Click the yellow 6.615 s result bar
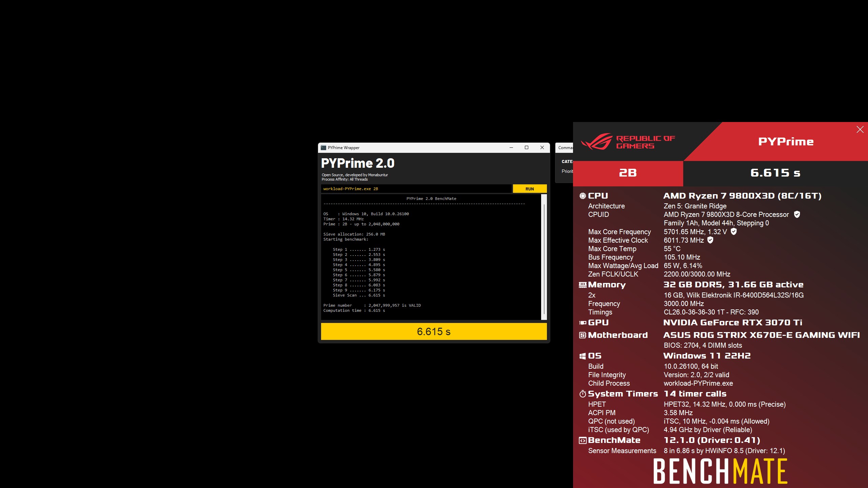The height and width of the screenshot is (488, 868). (x=434, y=331)
